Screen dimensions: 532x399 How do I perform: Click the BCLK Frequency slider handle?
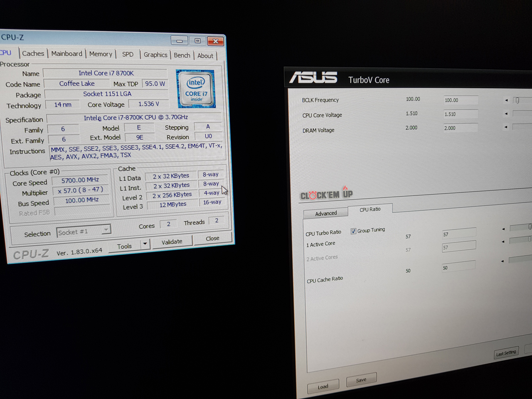coord(517,100)
